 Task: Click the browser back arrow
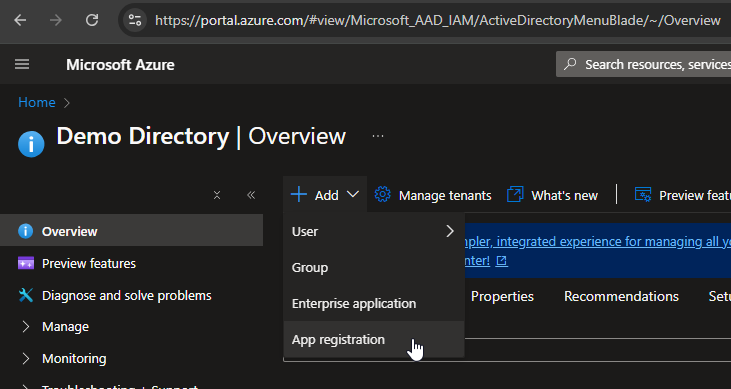(x=20, y=20)
